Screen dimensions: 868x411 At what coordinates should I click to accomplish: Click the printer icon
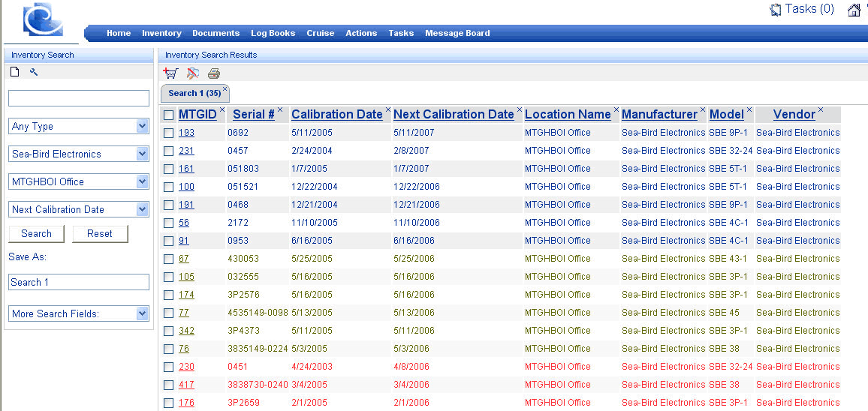[214, 73]
